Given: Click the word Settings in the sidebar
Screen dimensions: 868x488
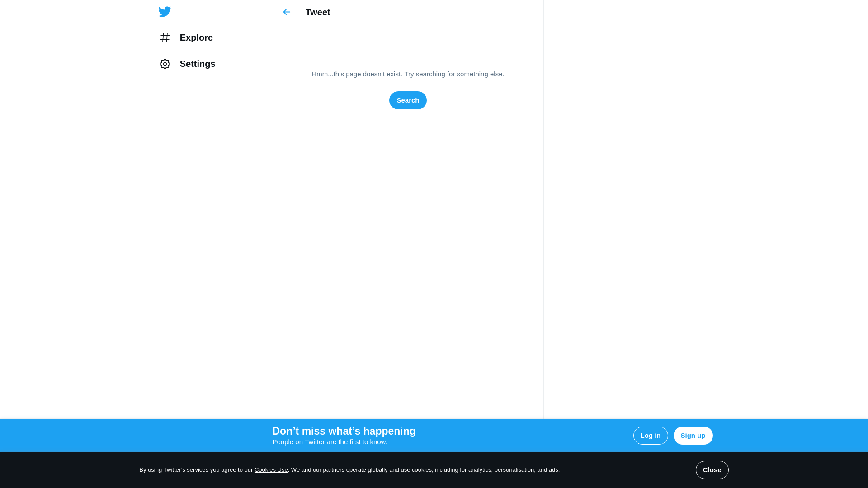Looking at the screenshot, I should coord(198,64).
